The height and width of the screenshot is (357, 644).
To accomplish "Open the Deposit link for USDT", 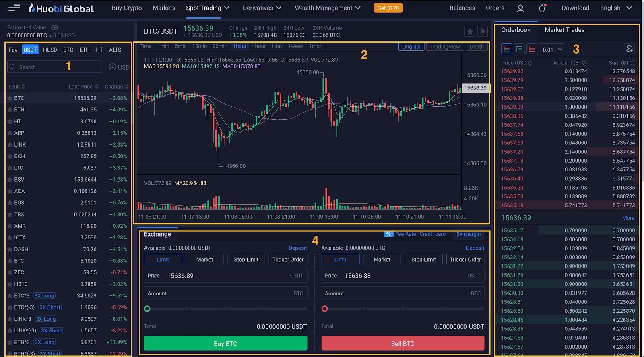I will pyautogui.click(x=297, y=248).
